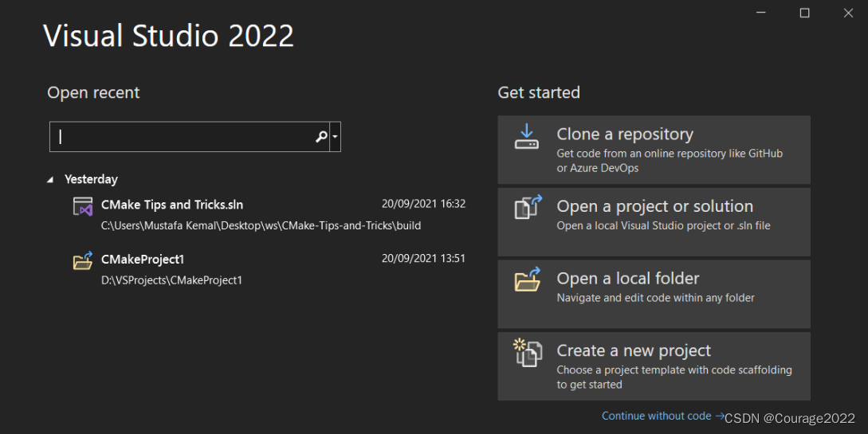Choose Open a local folder
Image resolution: width=868 pixels, height=434 pixels.
(x=654, y=294)
